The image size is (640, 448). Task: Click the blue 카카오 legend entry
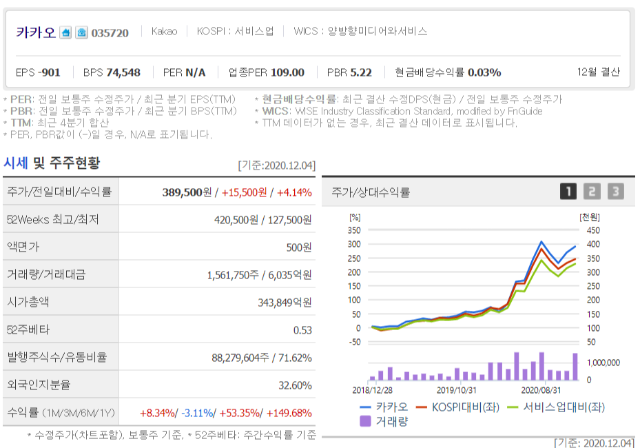384,407
